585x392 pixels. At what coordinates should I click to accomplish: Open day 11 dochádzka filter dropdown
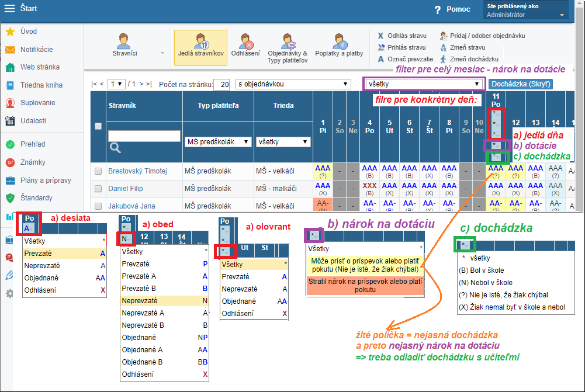tap(496, 157)
